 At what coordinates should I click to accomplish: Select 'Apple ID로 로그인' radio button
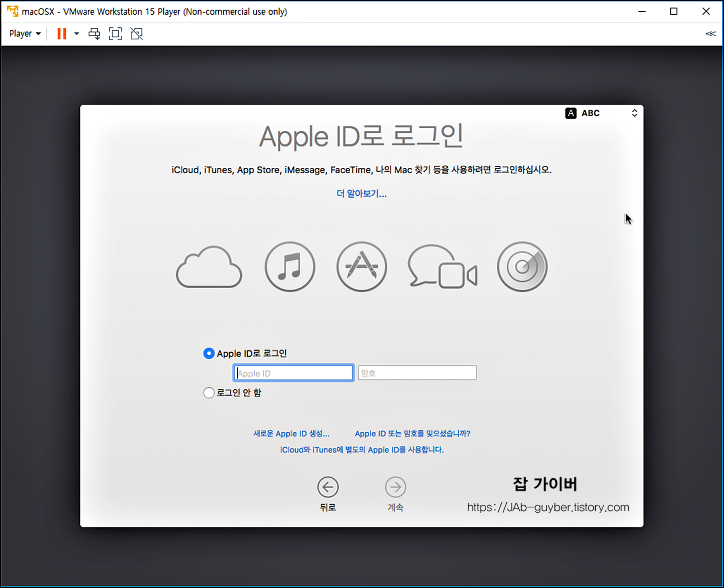click(x=209, y=354)
